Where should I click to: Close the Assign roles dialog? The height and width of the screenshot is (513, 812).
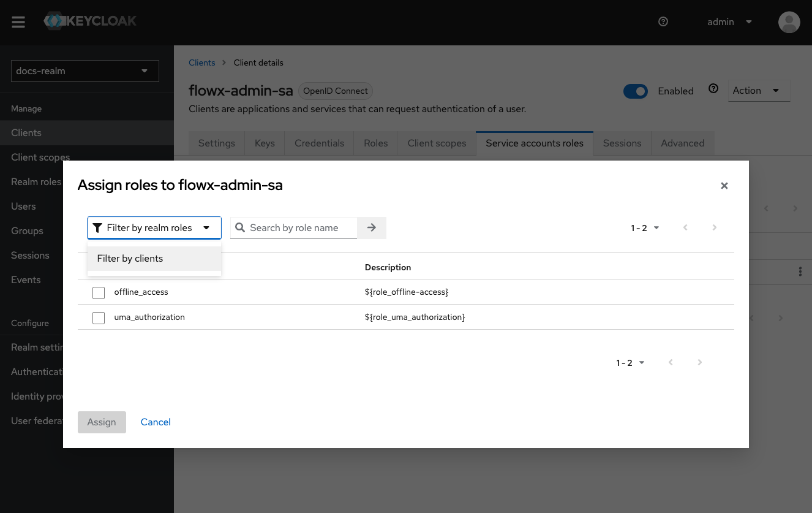(724, 186)
